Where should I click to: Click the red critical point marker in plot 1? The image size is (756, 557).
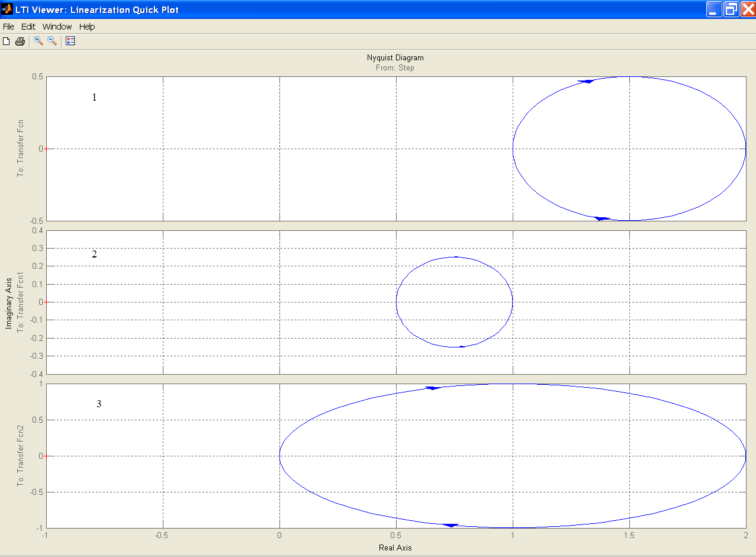point(46,149)
